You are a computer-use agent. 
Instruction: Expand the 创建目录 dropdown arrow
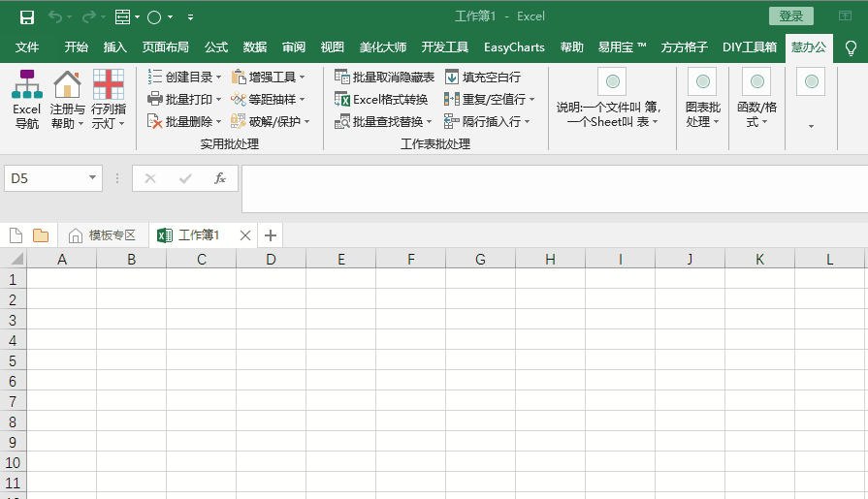click(218, 77)
